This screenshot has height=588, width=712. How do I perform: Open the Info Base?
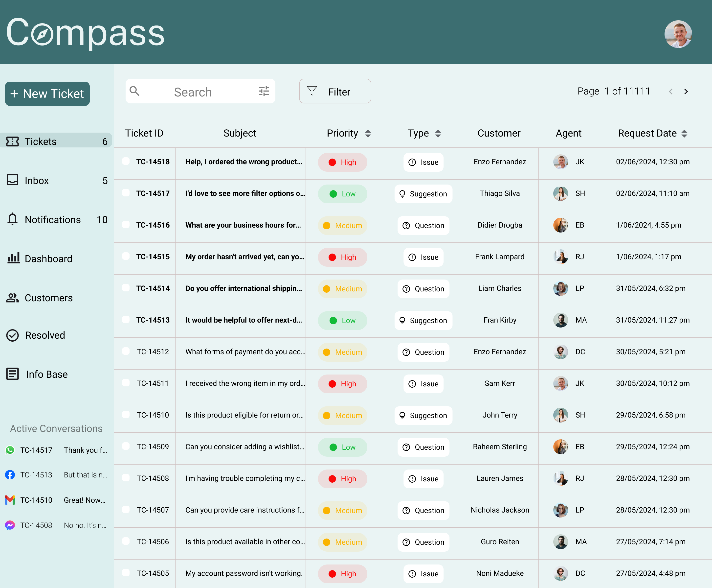46,374
